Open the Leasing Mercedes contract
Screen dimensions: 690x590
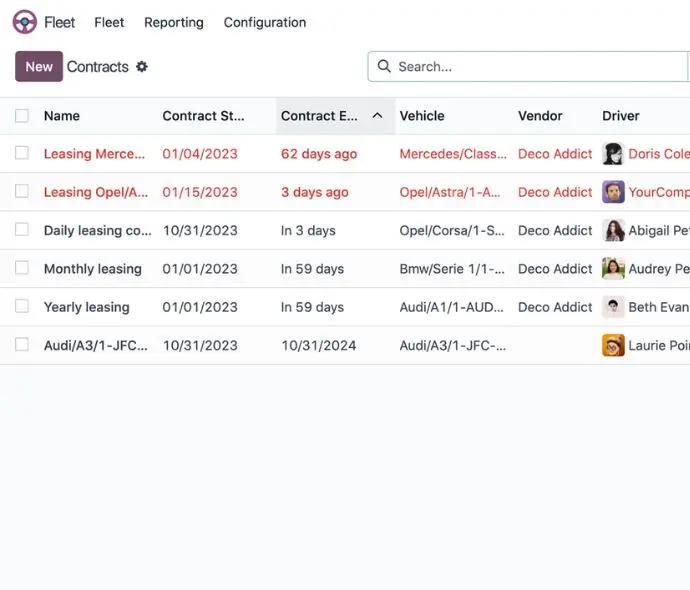[94, 154]
